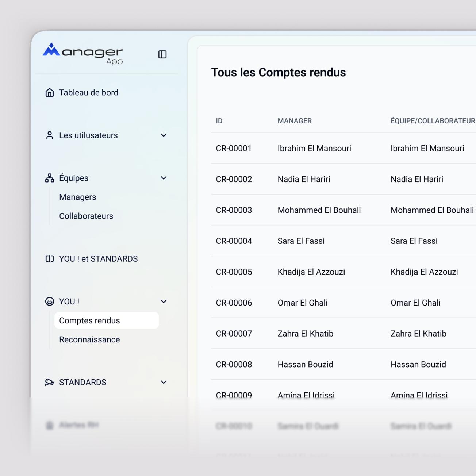Expand the STANDARDS section chevron
This screenshot has width=476, height=476.
pyautogui.click(x=164, y=382)
